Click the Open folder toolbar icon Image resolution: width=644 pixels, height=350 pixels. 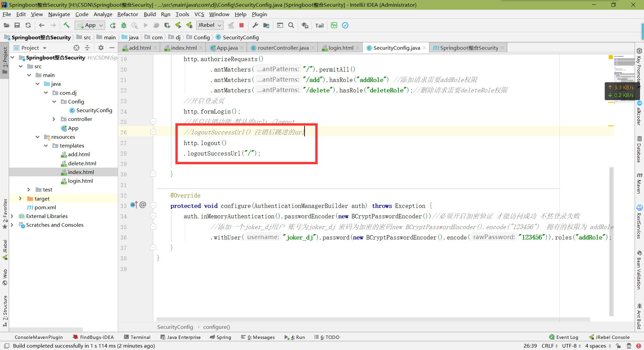[6, 25]
